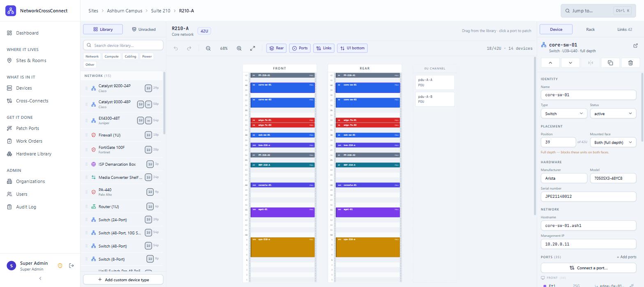Click the shield icon beside Super Admin
The height and width of the screenshot is (287, 644).
coord(60,266)
